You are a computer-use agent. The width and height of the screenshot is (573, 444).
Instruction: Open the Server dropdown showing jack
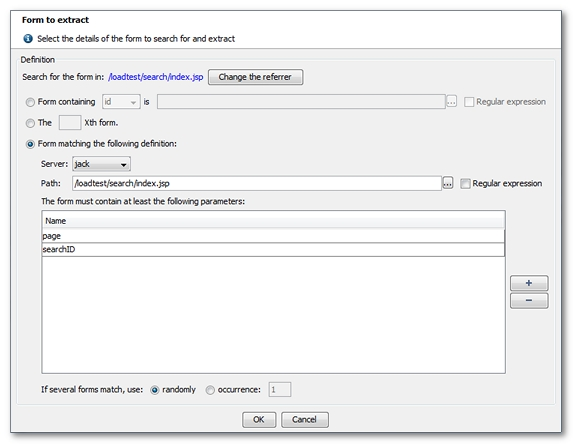[101, 164]
